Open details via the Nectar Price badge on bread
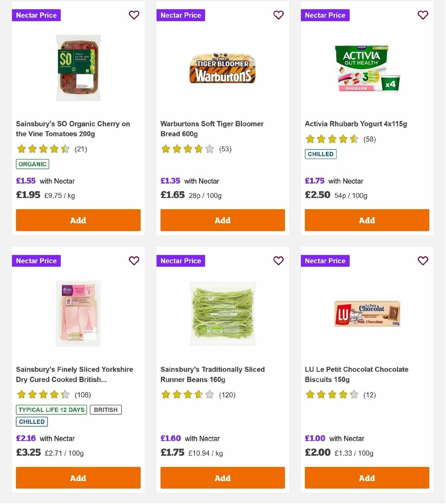Image resolution: width=446 pixels, height=504 pixels. (x=181, y=15)
